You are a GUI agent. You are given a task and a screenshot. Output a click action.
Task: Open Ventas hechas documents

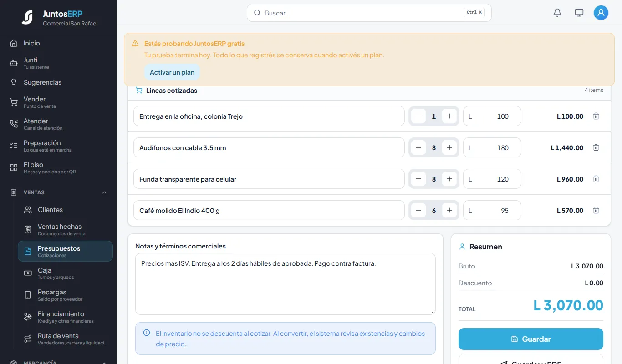click(65, 229)
